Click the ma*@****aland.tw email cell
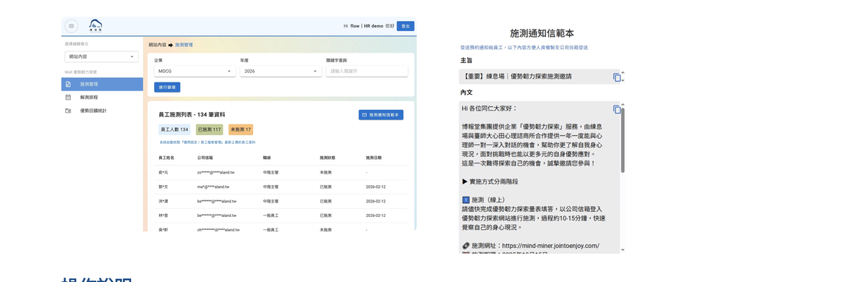Screen dimensions: 868x282 [213, 187]
